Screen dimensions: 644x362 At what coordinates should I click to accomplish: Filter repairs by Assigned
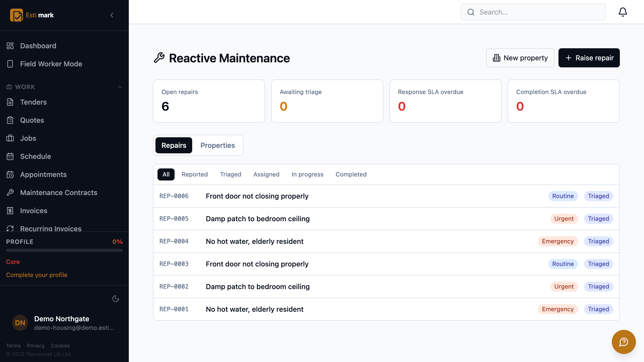(266, 174)
